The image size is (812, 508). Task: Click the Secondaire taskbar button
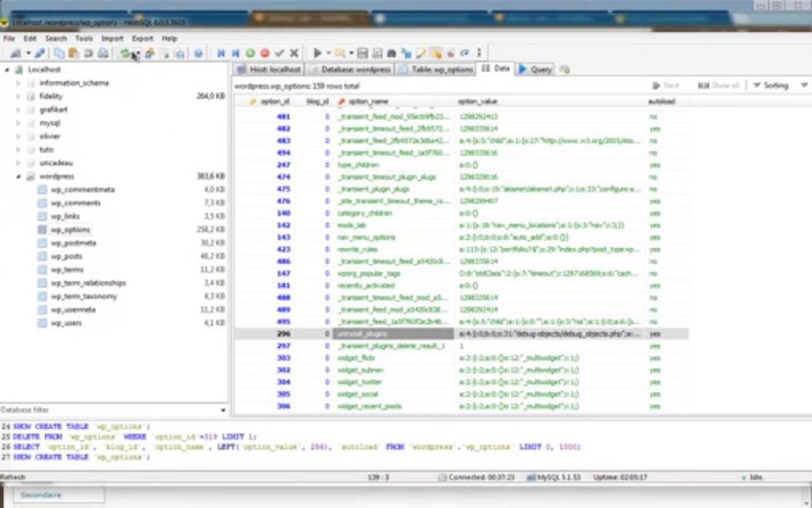[x=54, y=495]
